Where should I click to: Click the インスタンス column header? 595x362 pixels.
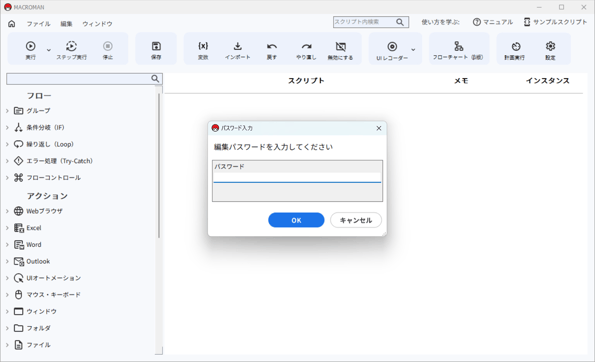click(x=548, y=80)
